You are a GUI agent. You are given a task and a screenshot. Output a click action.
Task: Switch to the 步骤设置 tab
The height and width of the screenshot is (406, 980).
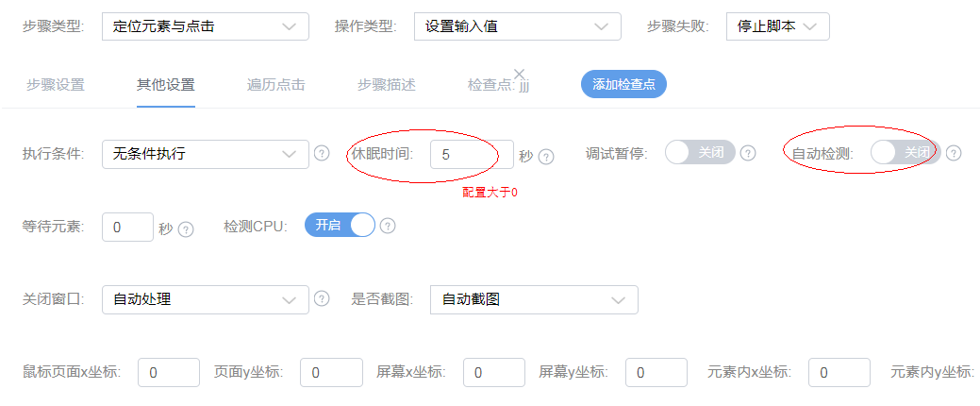tap(56, 85)
